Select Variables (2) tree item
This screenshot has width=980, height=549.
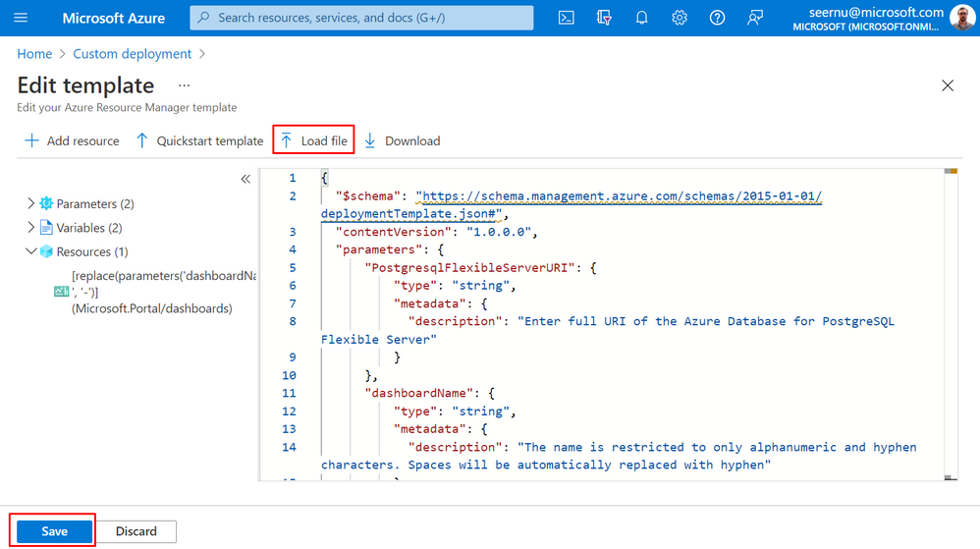(x=89, y=228)
